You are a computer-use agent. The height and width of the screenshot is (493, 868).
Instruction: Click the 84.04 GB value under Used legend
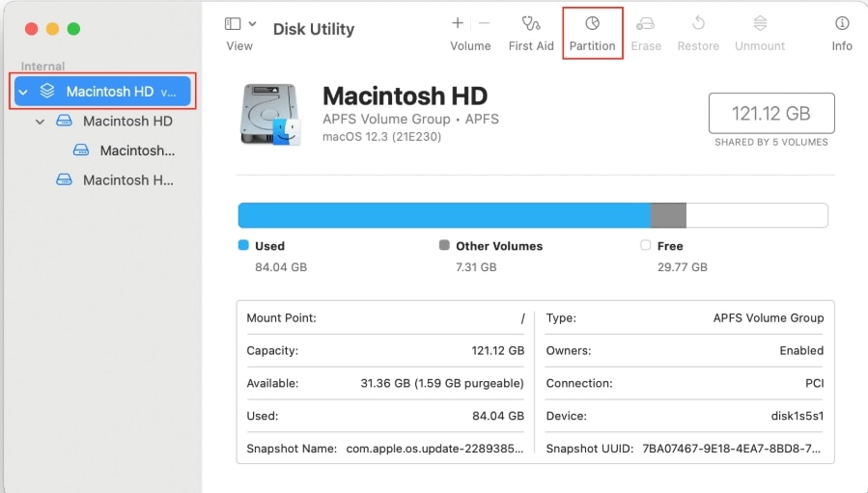pos(281,267)
